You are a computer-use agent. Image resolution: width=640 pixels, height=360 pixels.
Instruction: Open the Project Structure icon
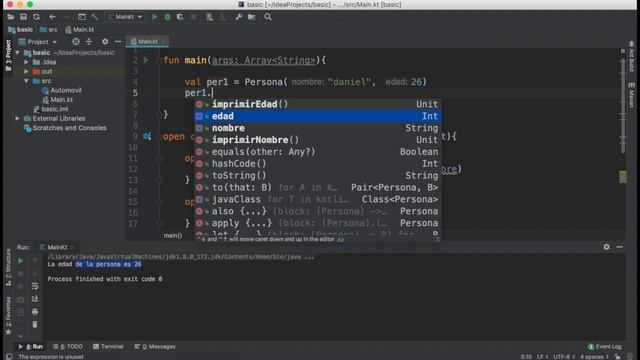252,17
